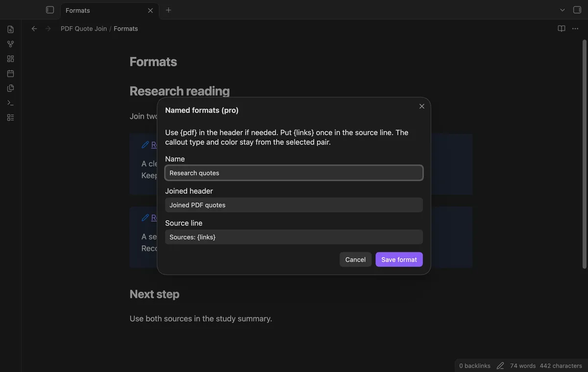The height and width of the screenshot is (372, 588).
Task: Expand the tab list chevron
Action: coord(563,10)
